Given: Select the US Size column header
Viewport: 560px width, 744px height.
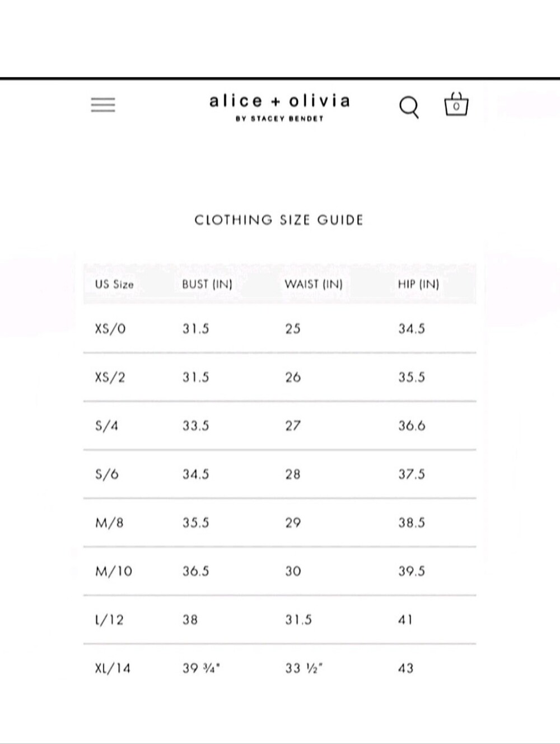Looking at the screenshot, I should 114,284.
